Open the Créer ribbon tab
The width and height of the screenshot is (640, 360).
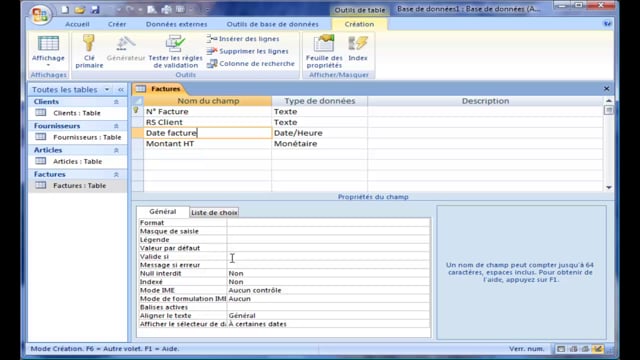[x=117, y=24]
